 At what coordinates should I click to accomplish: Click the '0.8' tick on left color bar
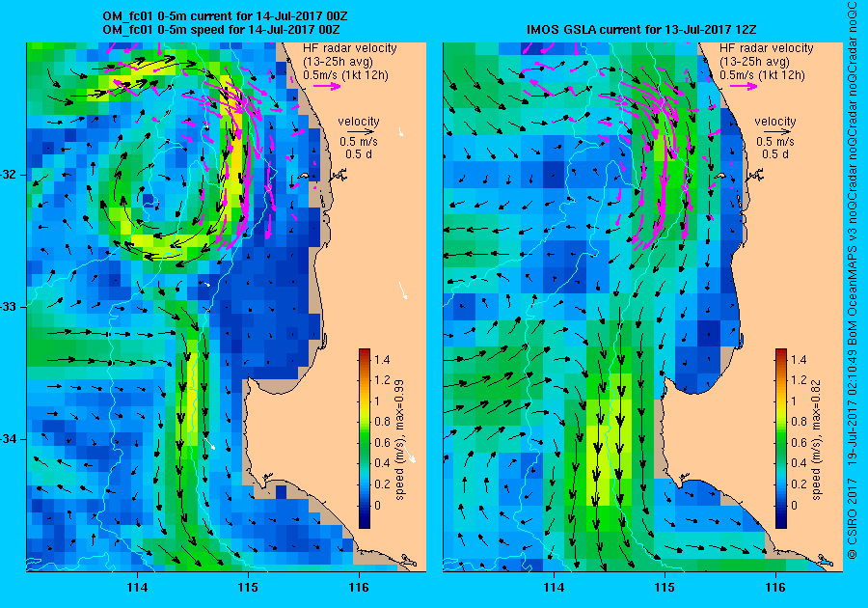[x=382, y=422]
